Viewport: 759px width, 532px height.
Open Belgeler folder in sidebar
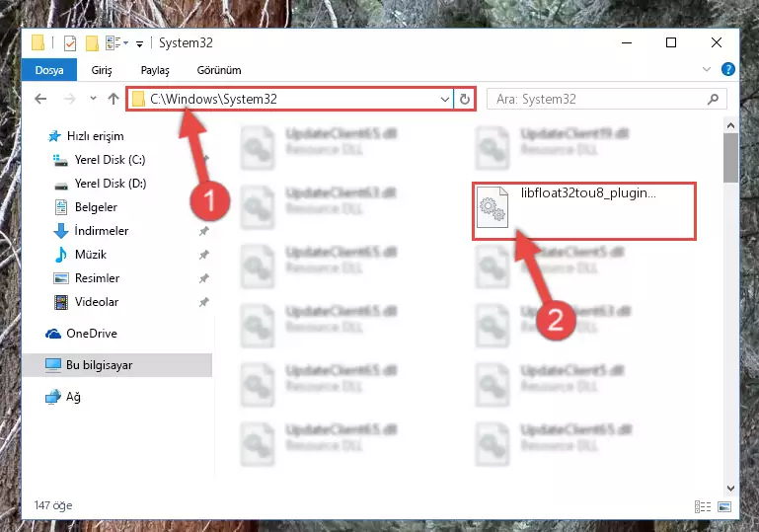click(96, 207)
